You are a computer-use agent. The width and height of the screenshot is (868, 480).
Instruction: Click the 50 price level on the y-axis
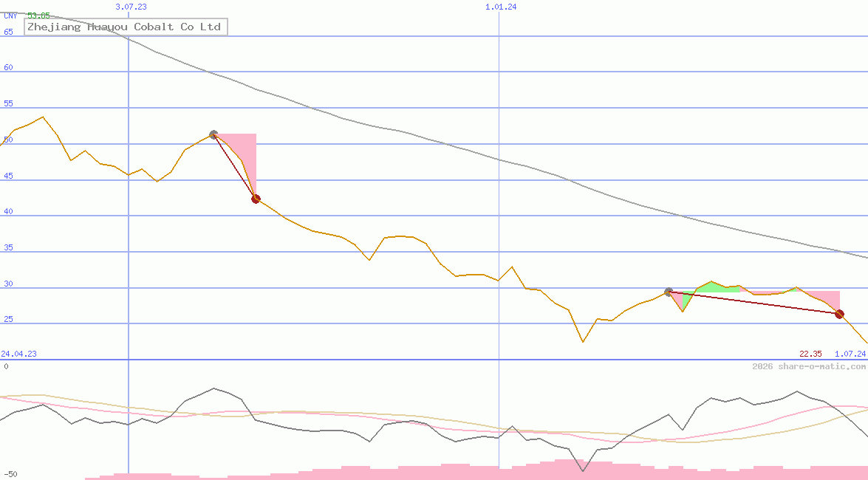[x=7, y=140]
